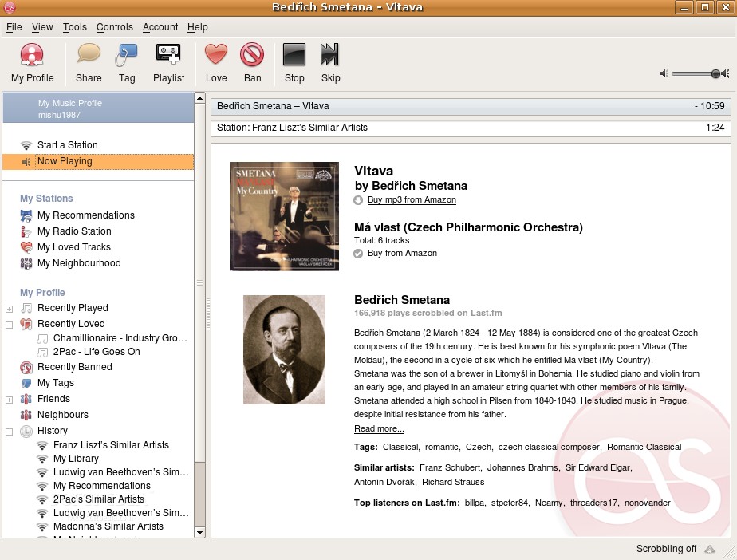Screen dimensions: 737x560
Task: Open the File menu
Action: pos(14,27)
